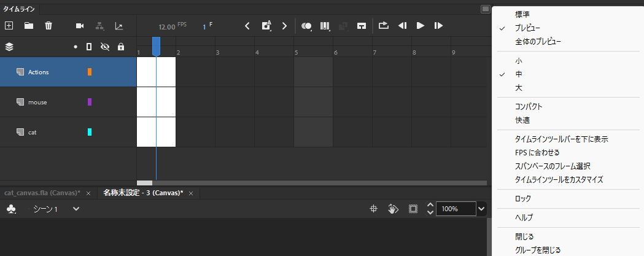The image size is (644, 256).
Task: Toggle lock all layers padlock icon
Action: [120, 47]
